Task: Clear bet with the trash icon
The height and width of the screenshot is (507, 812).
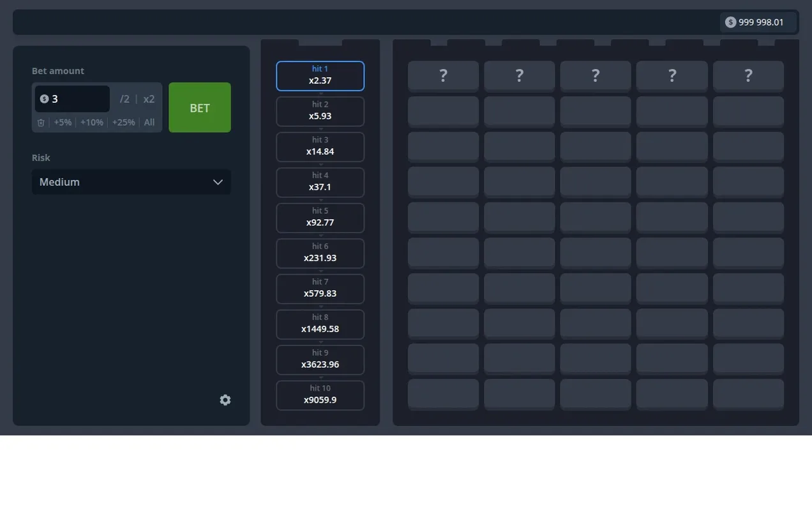Action: [41, 123]
